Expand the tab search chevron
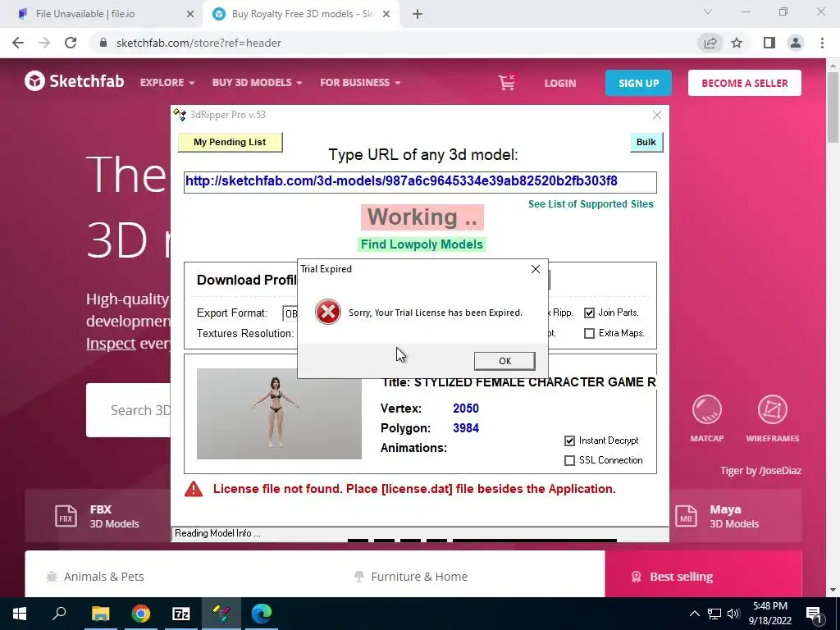The height and width of the screenshot is (630, 840). pos(708,11)
